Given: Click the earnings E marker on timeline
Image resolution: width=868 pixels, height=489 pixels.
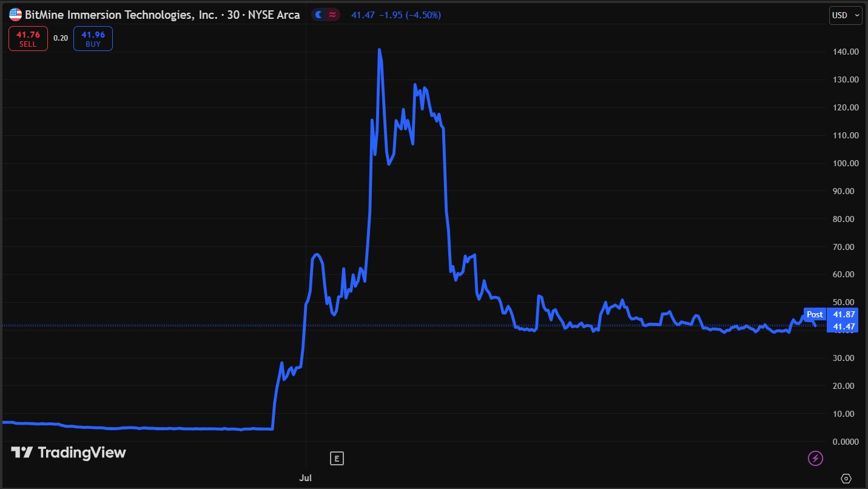Looking at the screenshot, I should coord(337,459).
